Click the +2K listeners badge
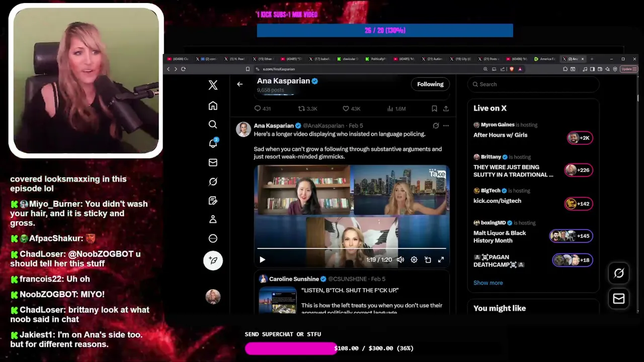Screen dimensions: 644x362 pos(580,138)
